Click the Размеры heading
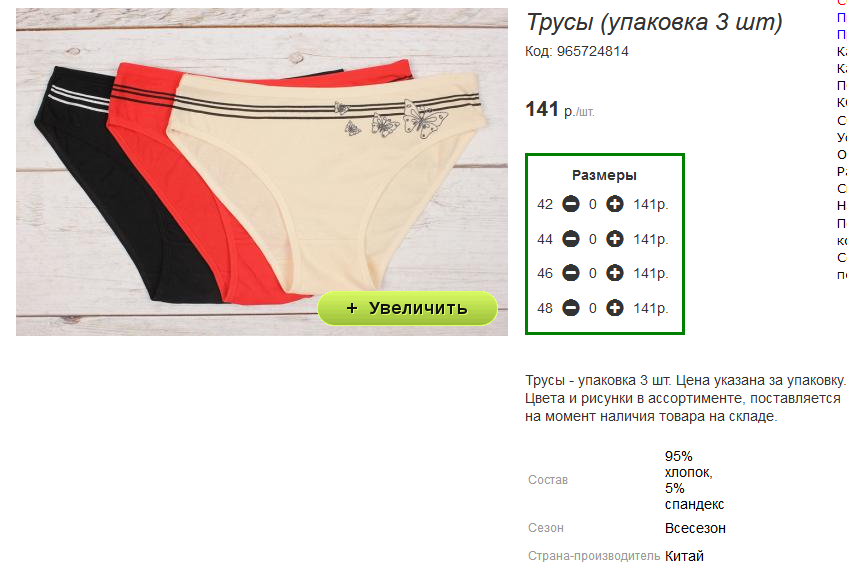 pos(604,175)
